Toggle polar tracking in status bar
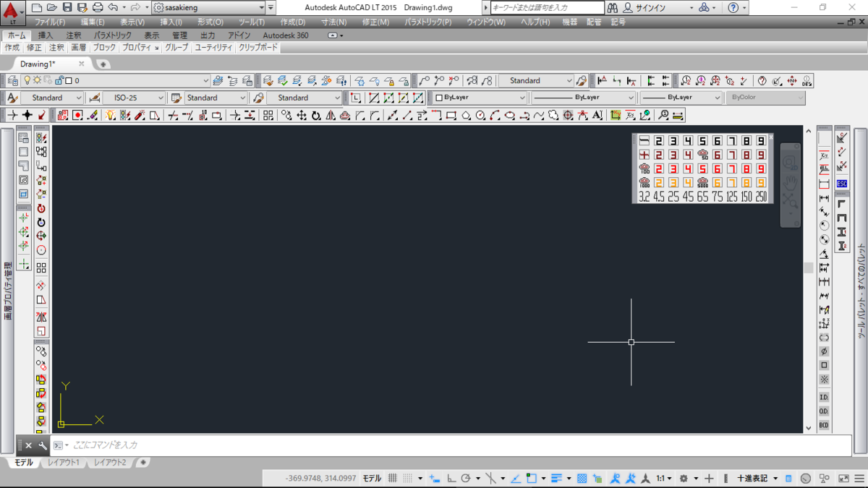 point(466,478)
